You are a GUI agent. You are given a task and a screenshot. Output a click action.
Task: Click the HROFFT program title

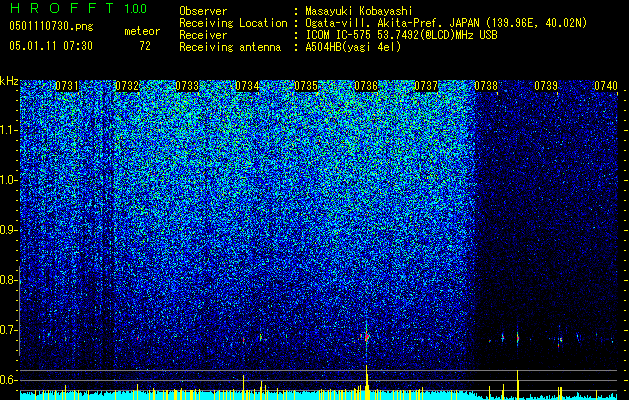[x=62, y=8]
